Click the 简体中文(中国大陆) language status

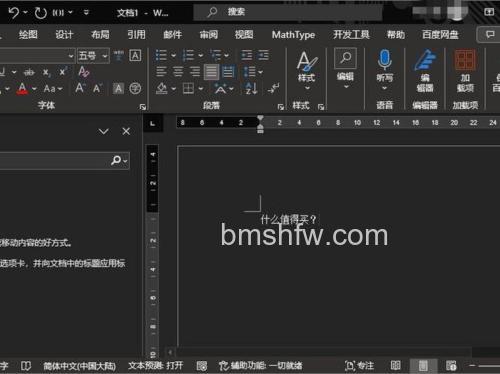click(79, 366)
